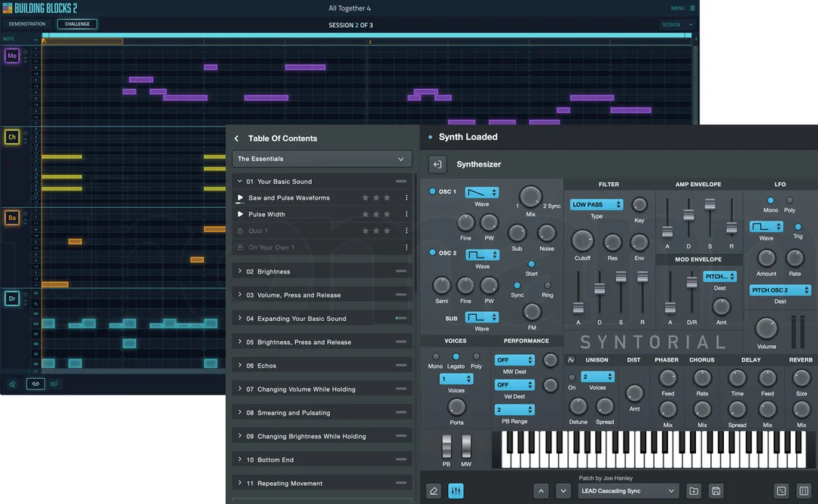Expand 02 Brightness chapter
Screen dimensions: 818x504
coord(322,271)
